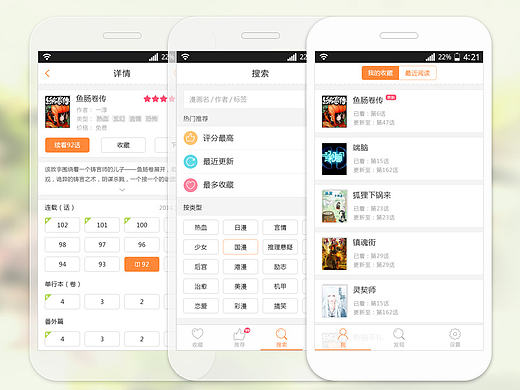The image size is (520, 390).
Task: Select the 励志 genre tag
Action: (280, 267)
